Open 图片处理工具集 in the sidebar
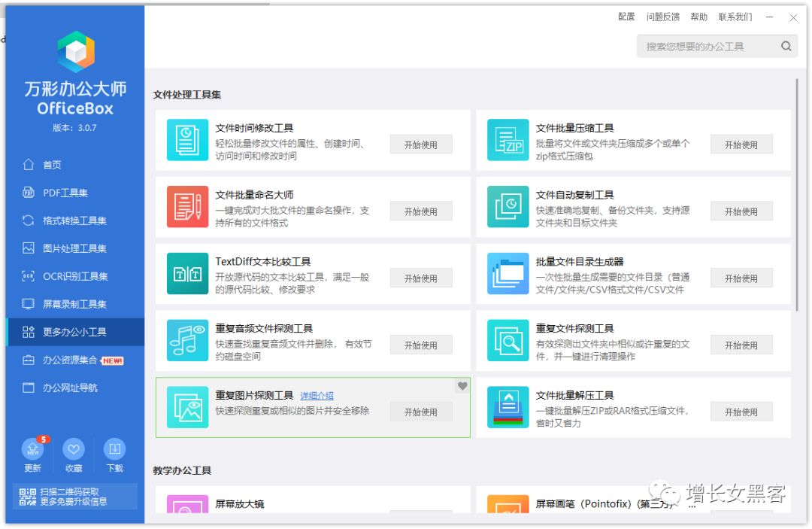This screenshot has height=529, width=812. (x=75, y=248)
